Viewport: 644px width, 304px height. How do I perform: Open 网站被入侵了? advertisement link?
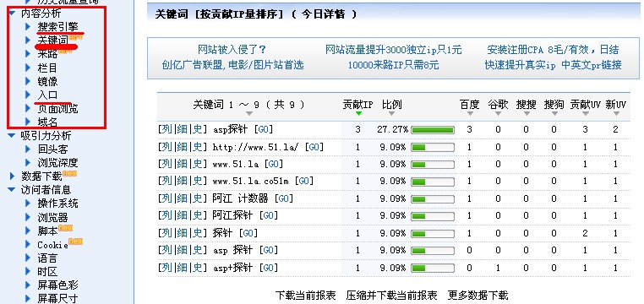[232, 50]
